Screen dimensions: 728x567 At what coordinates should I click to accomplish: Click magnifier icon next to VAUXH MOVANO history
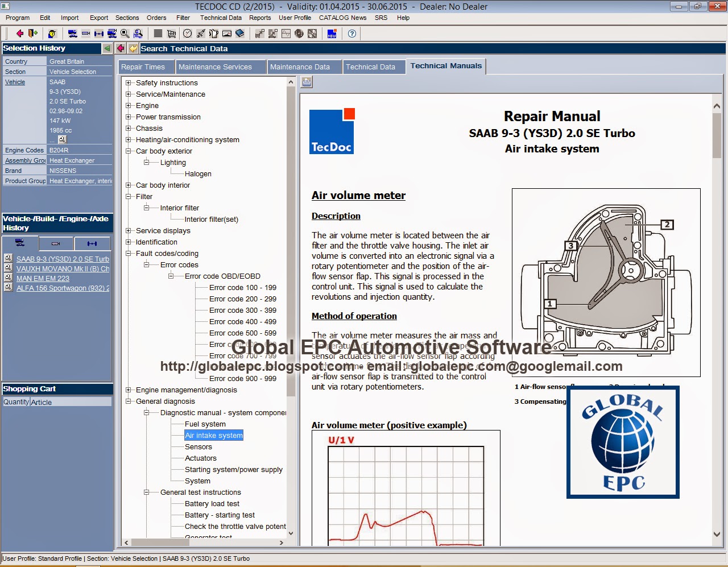(8, 268)
